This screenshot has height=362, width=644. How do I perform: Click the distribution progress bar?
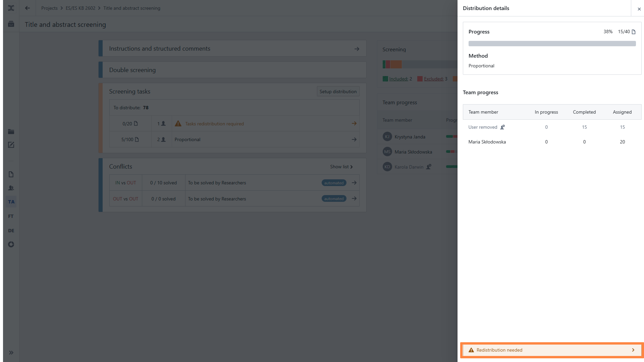click(x=552, y=44)
